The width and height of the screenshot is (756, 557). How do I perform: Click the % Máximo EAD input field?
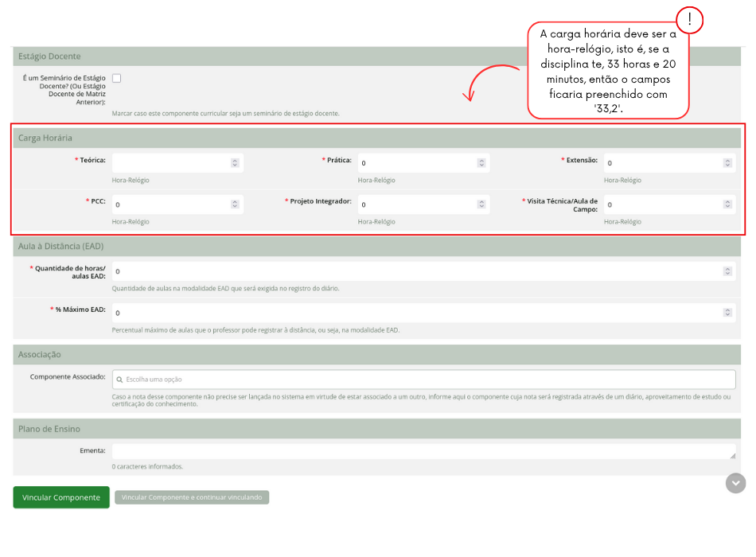(415, 313)
